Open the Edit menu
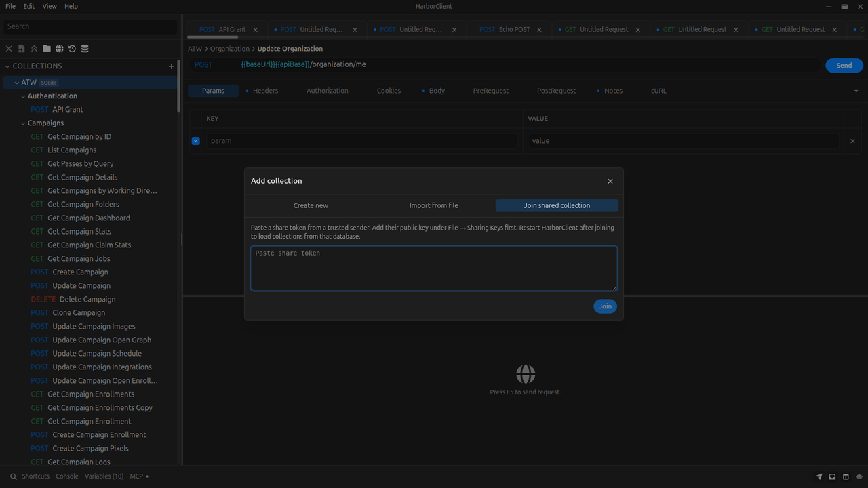 (29, 6)
